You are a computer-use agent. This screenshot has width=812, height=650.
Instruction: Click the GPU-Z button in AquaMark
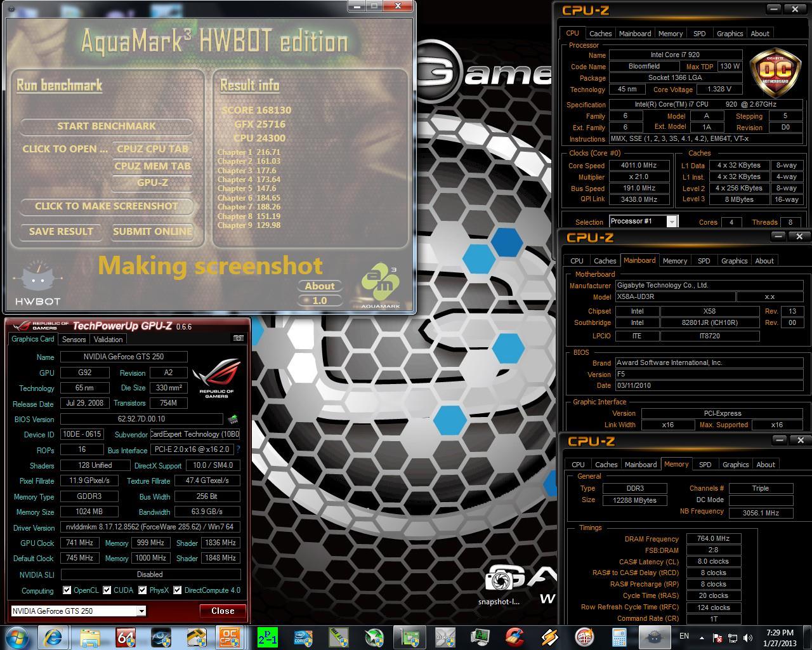point(152,182)
